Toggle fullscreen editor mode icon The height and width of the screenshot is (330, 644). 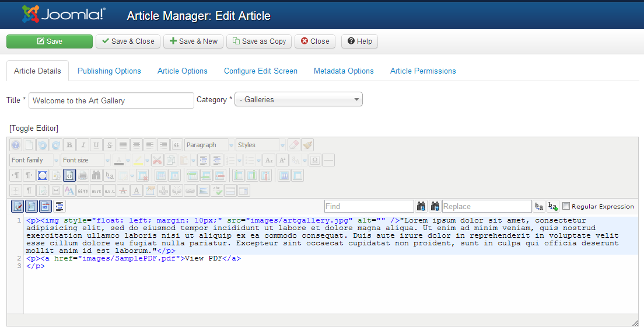pyautogui.click(x=43, y=176)
